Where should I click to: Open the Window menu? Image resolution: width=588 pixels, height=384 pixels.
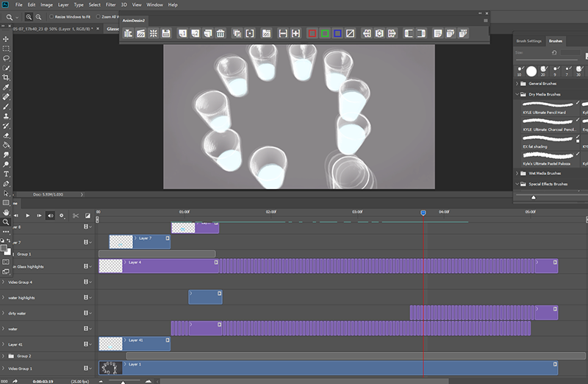click(154, 5)
